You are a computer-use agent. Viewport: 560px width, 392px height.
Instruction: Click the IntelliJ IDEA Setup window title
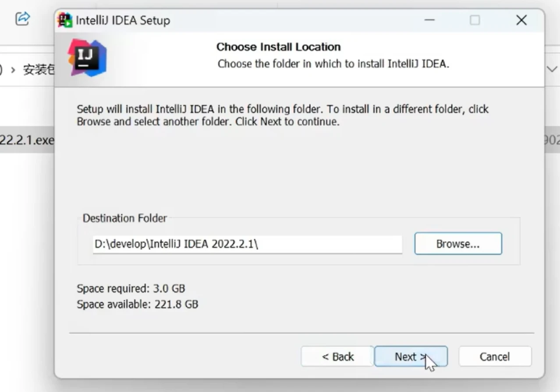(x=123, y=21)
